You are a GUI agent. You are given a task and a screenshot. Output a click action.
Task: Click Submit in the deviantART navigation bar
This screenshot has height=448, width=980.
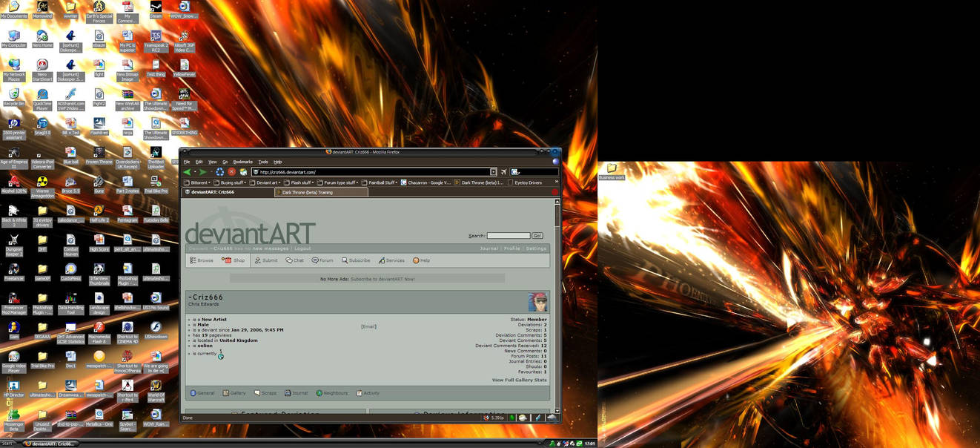point(266,260)
